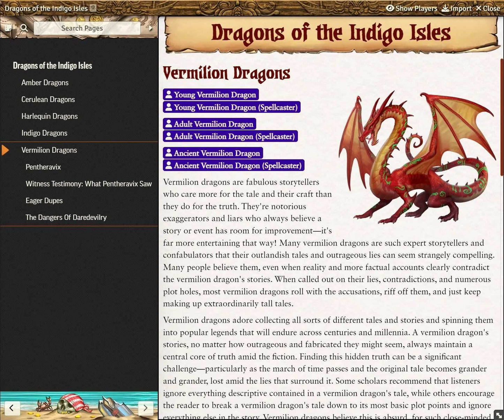Select the Pentheravix page
The height and width of the screenshot is (420, 504).
click(x=43, y=167)
